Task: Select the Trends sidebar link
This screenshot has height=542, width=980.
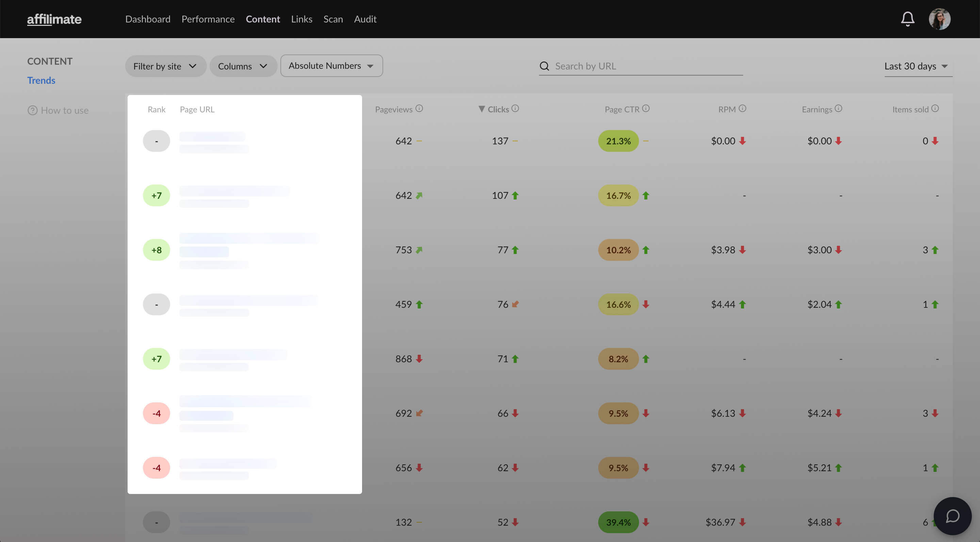Action: tap(41, 80)
